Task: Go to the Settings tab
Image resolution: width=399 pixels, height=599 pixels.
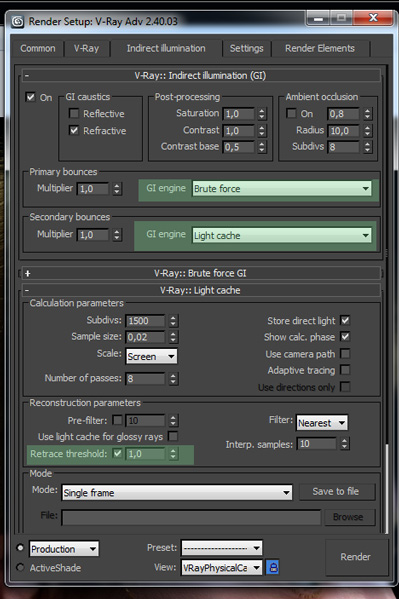Action: tap(247, 49)
